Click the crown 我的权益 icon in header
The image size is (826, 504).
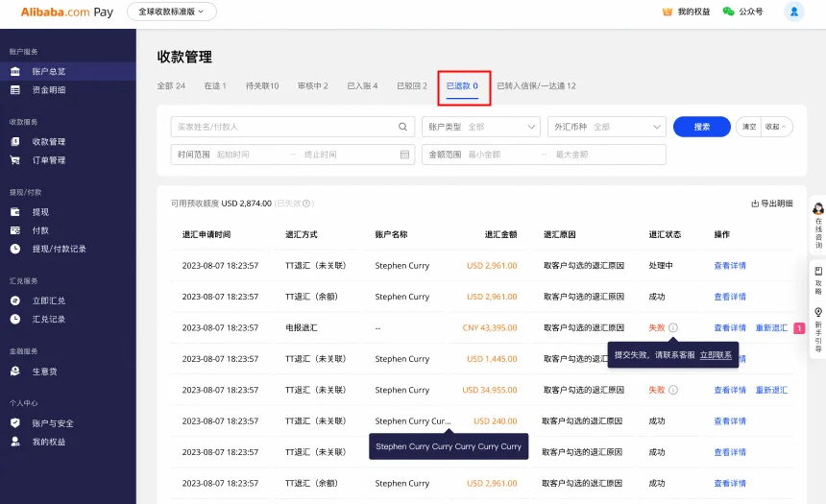click(x=668, y=12)
